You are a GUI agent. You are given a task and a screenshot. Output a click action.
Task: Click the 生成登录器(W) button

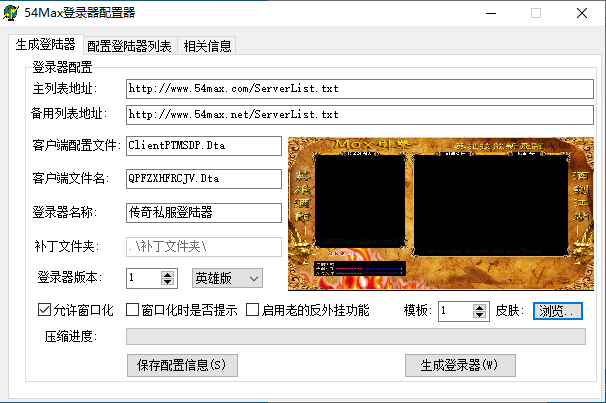[460, 365]
